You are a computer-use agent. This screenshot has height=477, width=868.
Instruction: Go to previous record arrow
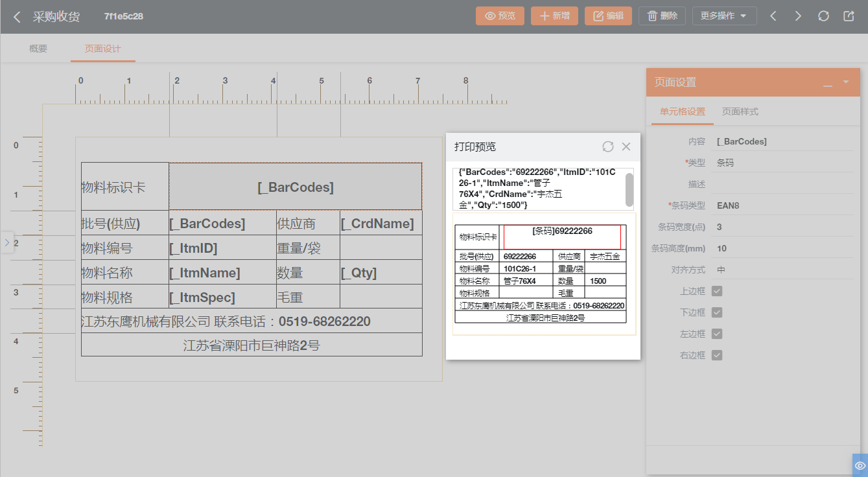click(x=773, y=16)
